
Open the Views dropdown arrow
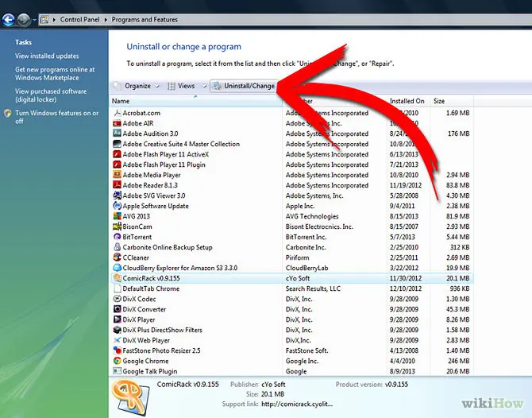(205, 87)
